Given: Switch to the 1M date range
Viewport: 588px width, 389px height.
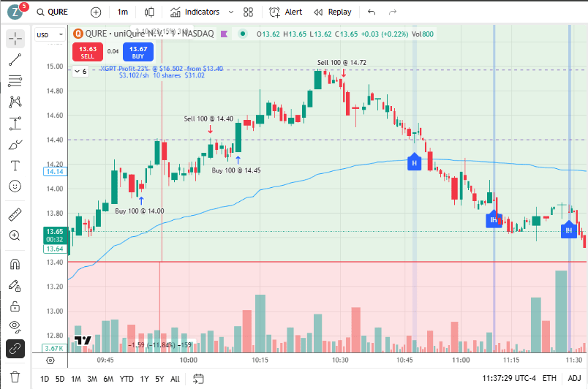Looking at the screenshot, I should (76, 379).
